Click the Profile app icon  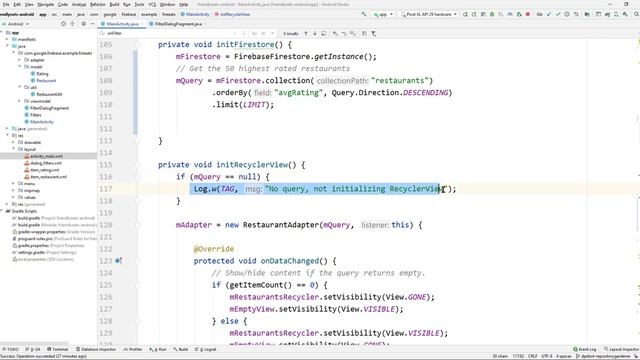pyautogui.click(x=510, y=14)
